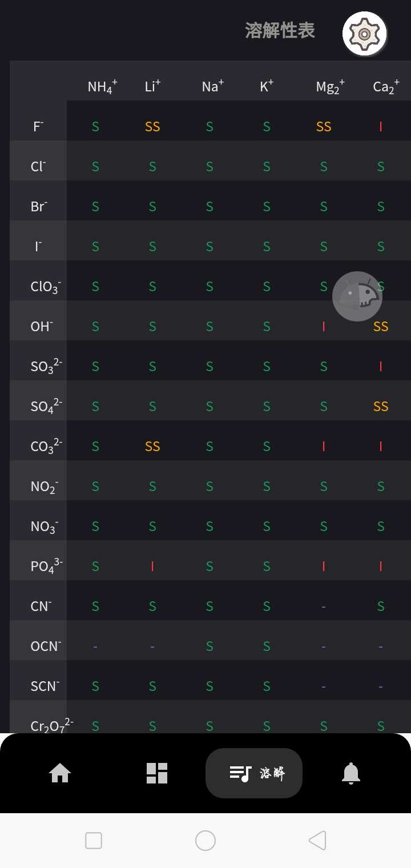Select the 溶解 solubility tab
Viewport: 411px width, 868px height.
[x=254, y=773]
